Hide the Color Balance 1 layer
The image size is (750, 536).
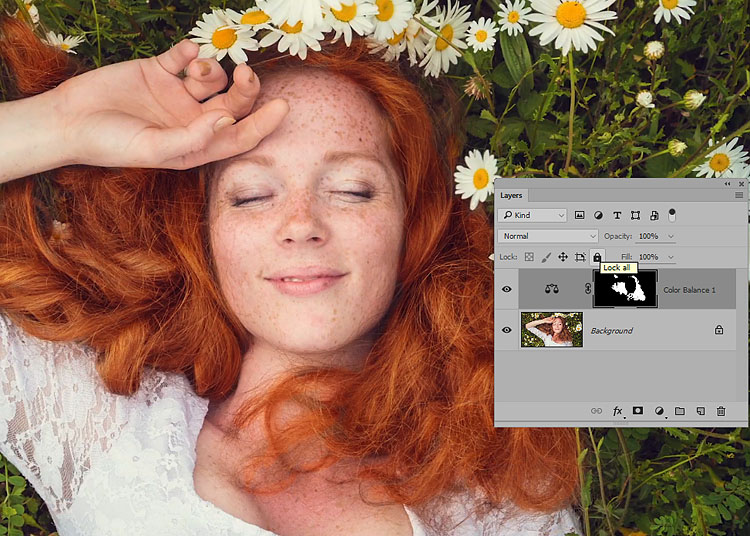tap(507, 289)
